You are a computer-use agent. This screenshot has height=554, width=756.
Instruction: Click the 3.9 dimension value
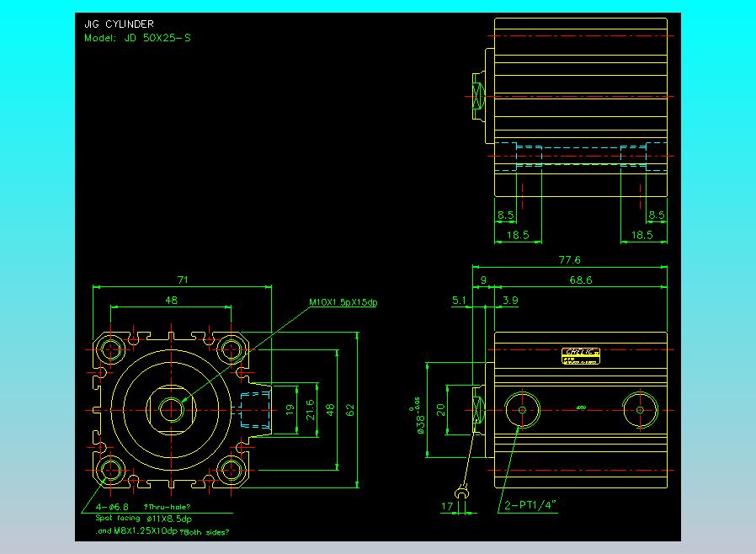pos(510,301)
